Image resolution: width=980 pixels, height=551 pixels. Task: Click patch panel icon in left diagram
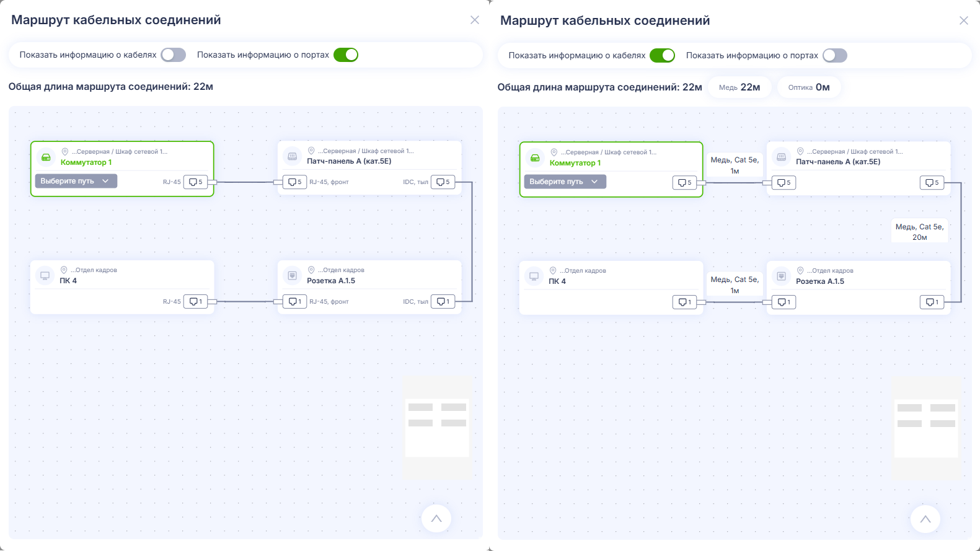click(x=293, y=156)
